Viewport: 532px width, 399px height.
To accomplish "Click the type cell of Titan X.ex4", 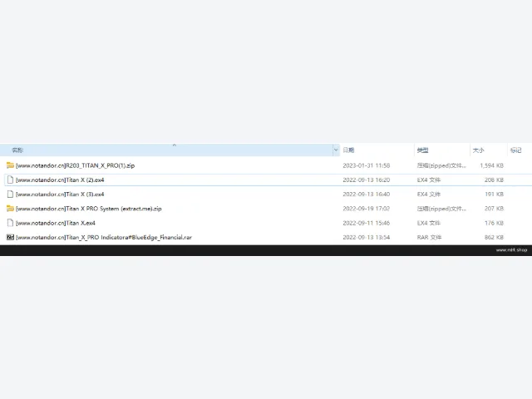I will click(429, 223).
